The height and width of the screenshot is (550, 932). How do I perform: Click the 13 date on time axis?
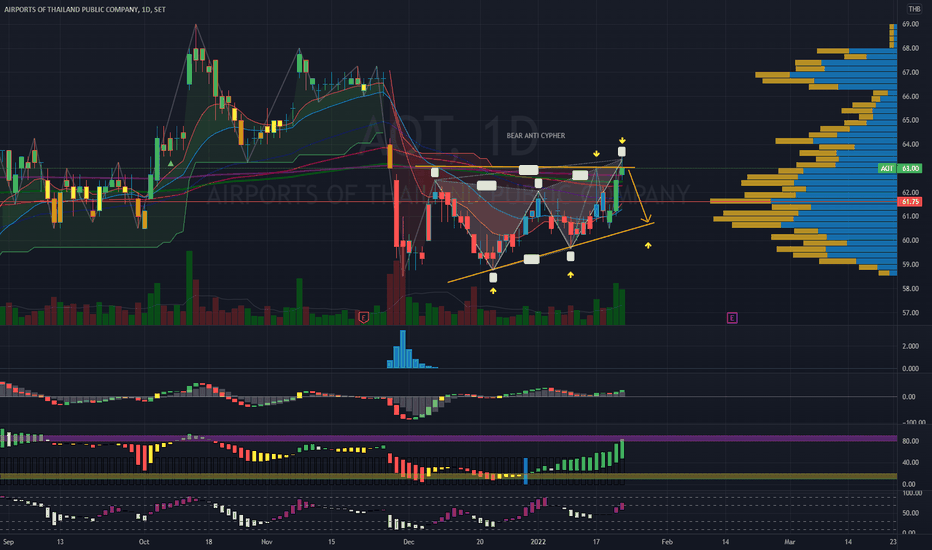pyautogui.click(x=60, y=542)
